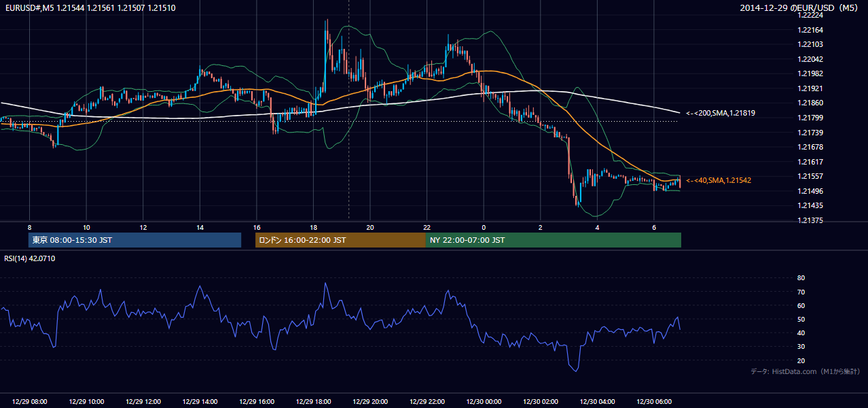Screen dimensions: 868x408
Task: Click hour label 8 under the price chart
Action: pyautogui.click(x=29, y=227)
